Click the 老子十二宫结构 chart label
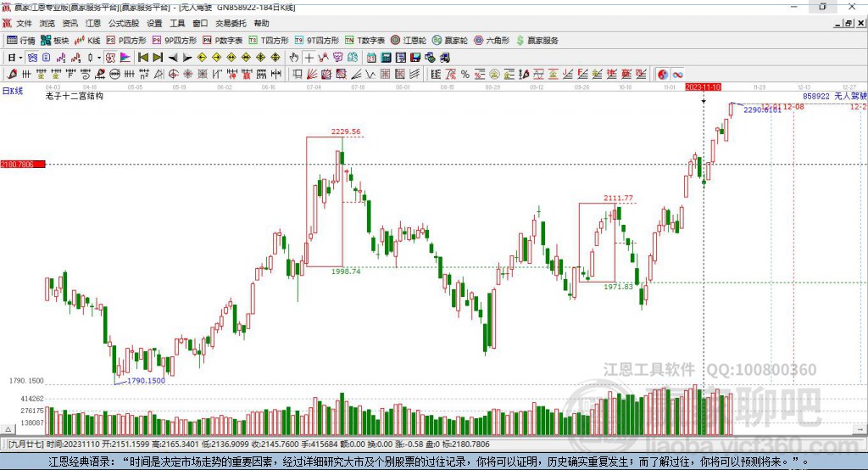Viewport: 868px width, 470px height. point(75,96)
